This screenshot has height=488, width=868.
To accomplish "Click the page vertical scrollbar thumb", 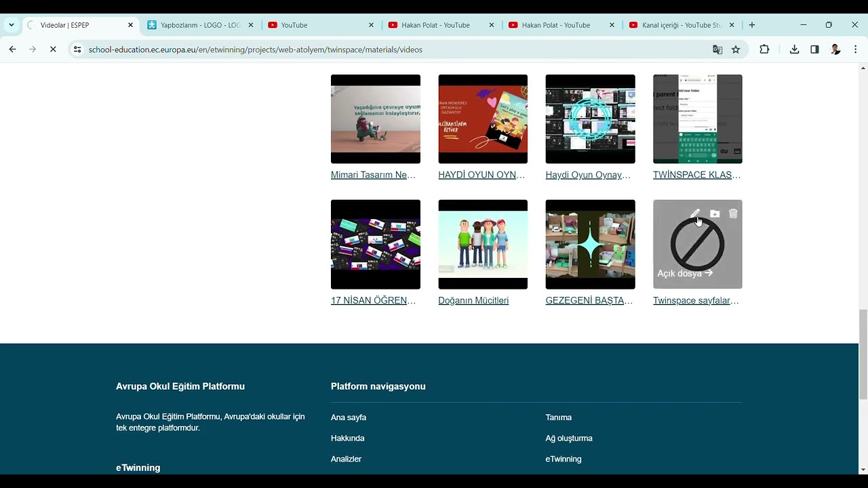I will click(x=863, y=354).
